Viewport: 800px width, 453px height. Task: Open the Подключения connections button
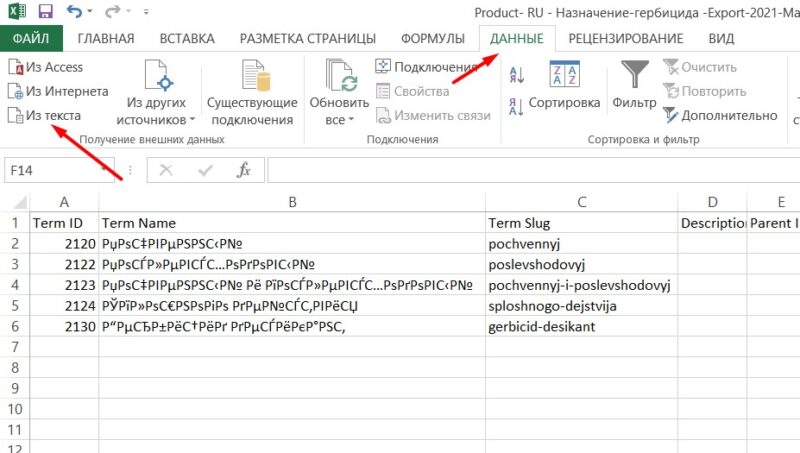point(428,67)
